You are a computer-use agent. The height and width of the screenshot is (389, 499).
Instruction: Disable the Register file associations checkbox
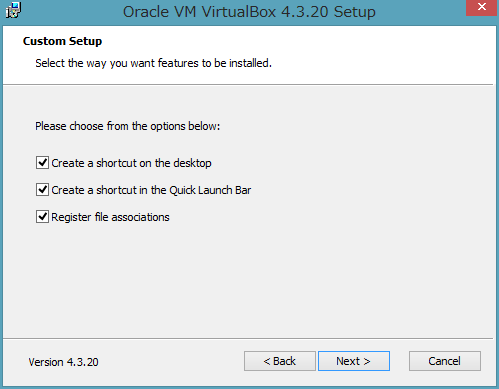coord(42,217)
